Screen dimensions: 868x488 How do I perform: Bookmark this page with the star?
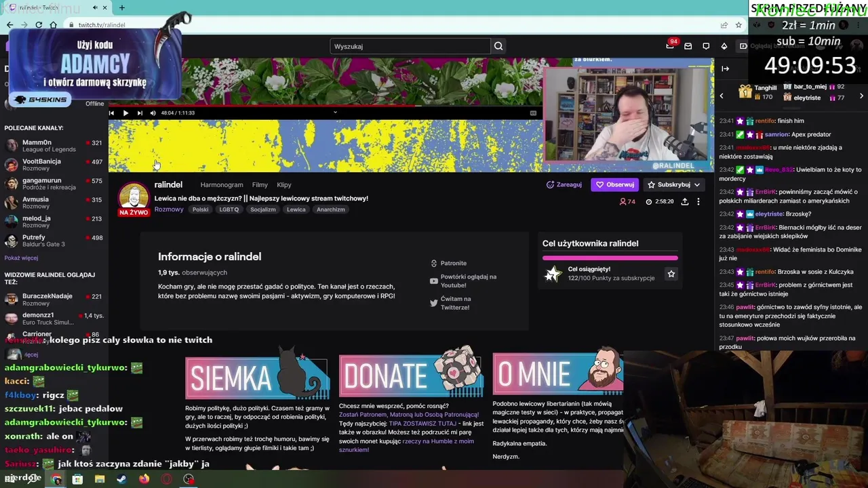click(739, 25)
